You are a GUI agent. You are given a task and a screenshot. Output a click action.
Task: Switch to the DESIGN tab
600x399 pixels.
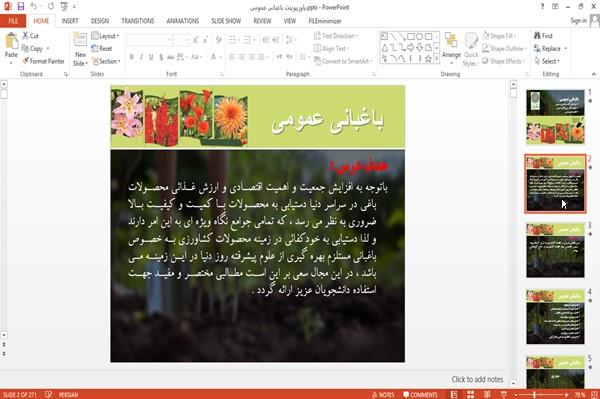click(100, 21)
